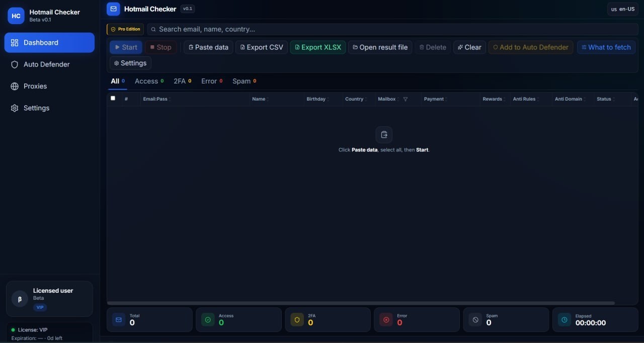This screenshot has height=343, width=644.
Task: Open toolbar Settings button
Action: point(130,63)
